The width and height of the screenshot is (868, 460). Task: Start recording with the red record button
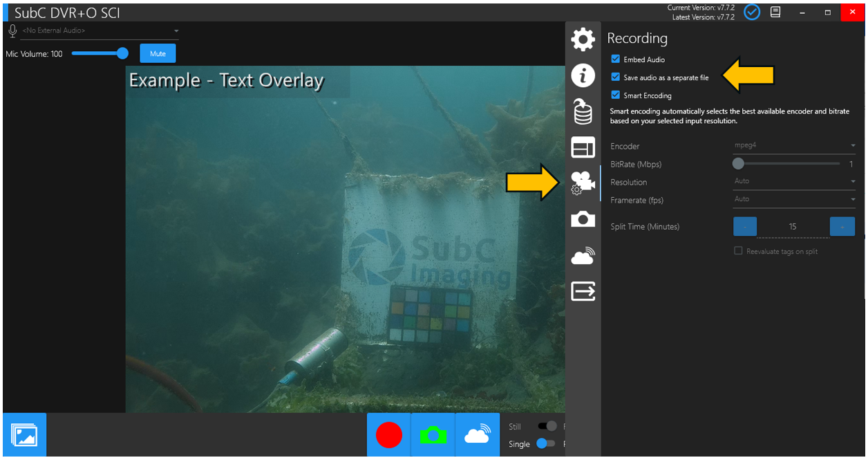pos(388,435)
